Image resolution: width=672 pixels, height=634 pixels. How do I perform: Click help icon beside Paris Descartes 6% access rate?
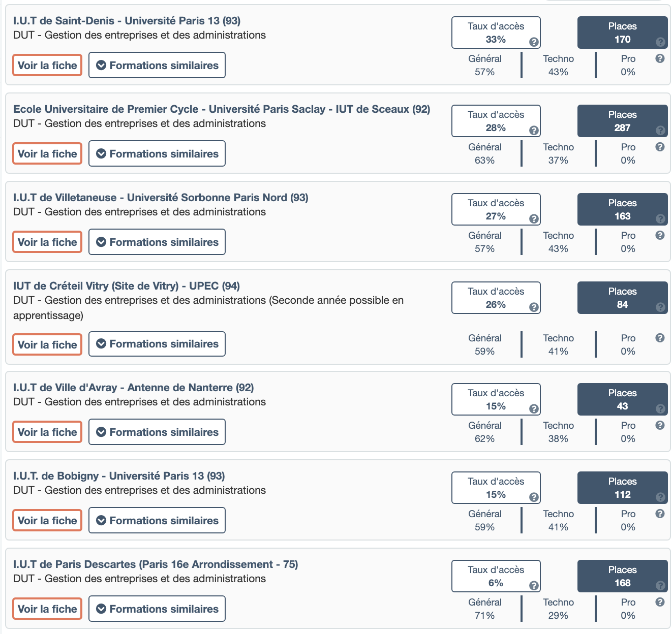(534, 586)
